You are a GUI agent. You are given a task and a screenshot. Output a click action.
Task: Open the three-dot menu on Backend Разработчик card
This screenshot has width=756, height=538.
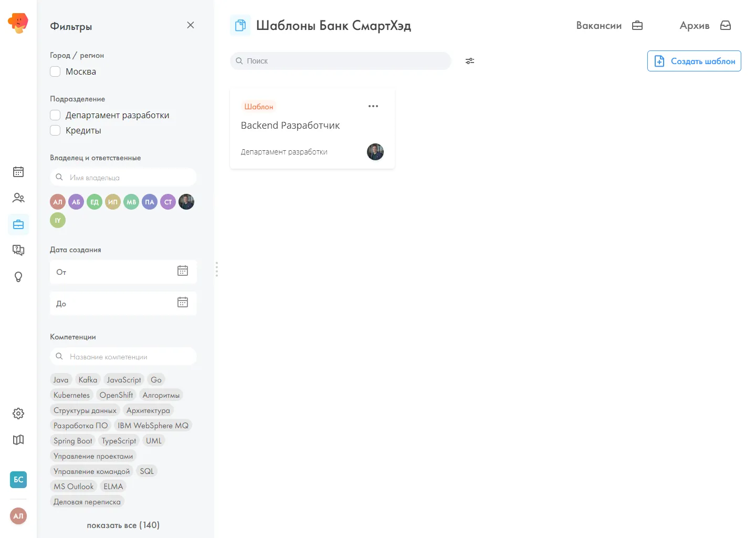(x=373, y=106)
